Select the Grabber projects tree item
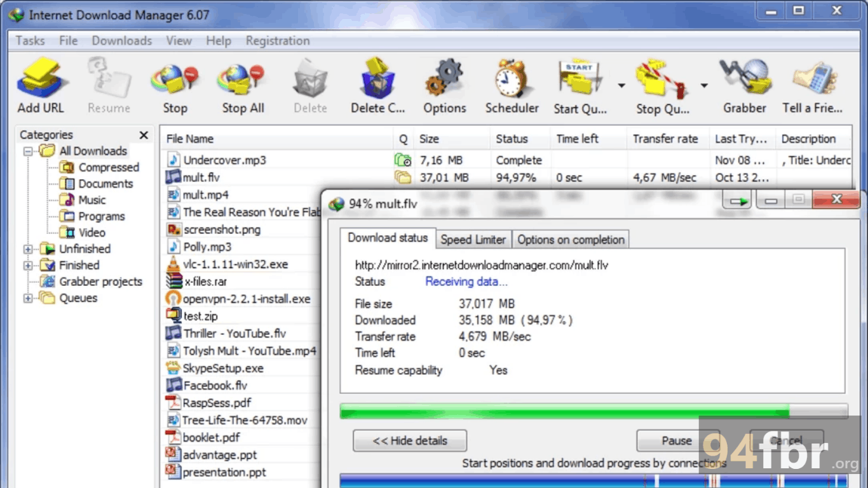 (100, 281)
